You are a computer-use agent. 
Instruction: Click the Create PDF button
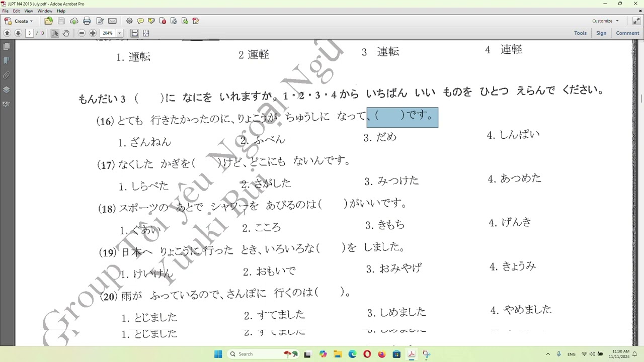pyautogui.click(x=19, y=21)
